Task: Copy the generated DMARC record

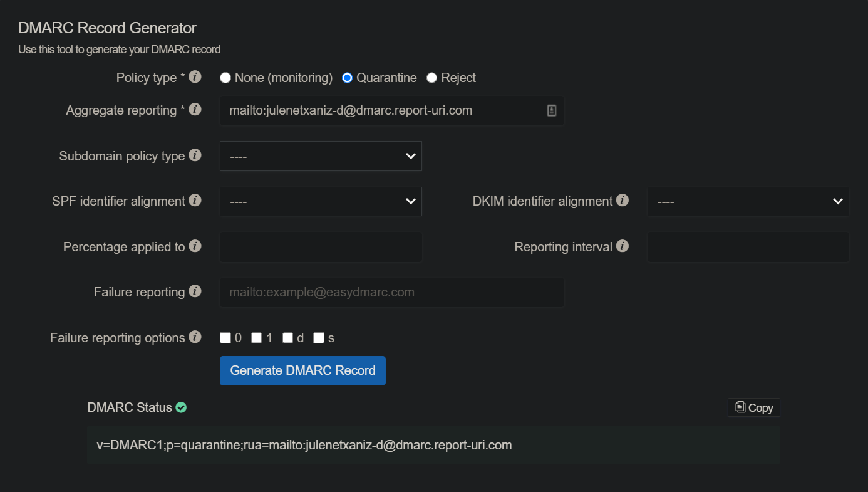Action: pyautogui.click(x=753, y=407)
